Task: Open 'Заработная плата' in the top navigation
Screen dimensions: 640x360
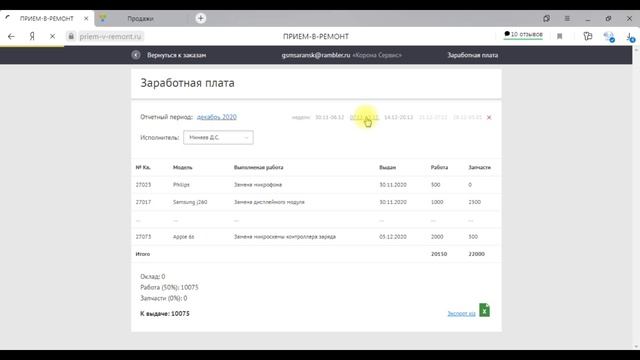Action: click(473, 55)
